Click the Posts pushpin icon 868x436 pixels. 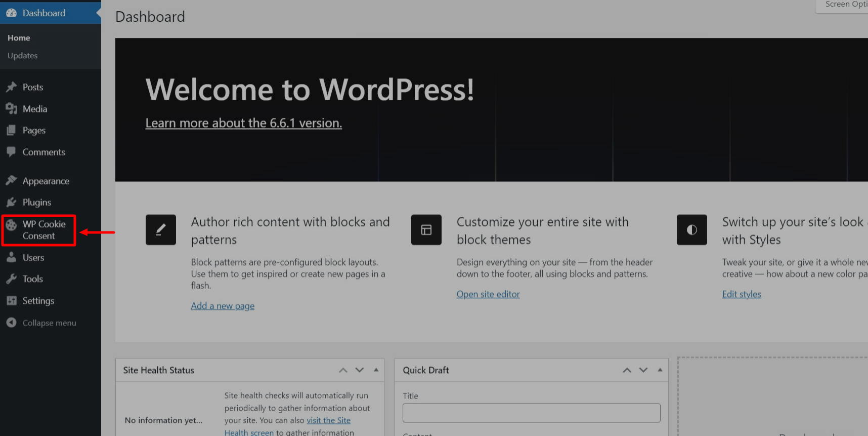pyautogui.click(x=11, y=87)
